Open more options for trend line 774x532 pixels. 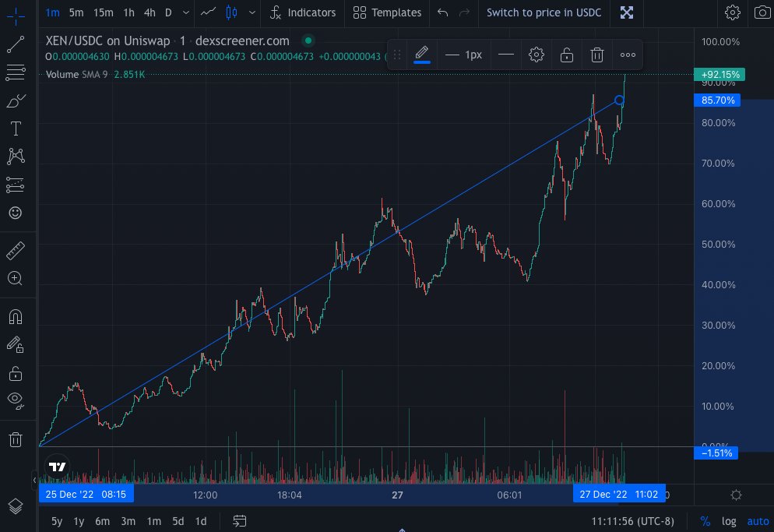[628, 55]
